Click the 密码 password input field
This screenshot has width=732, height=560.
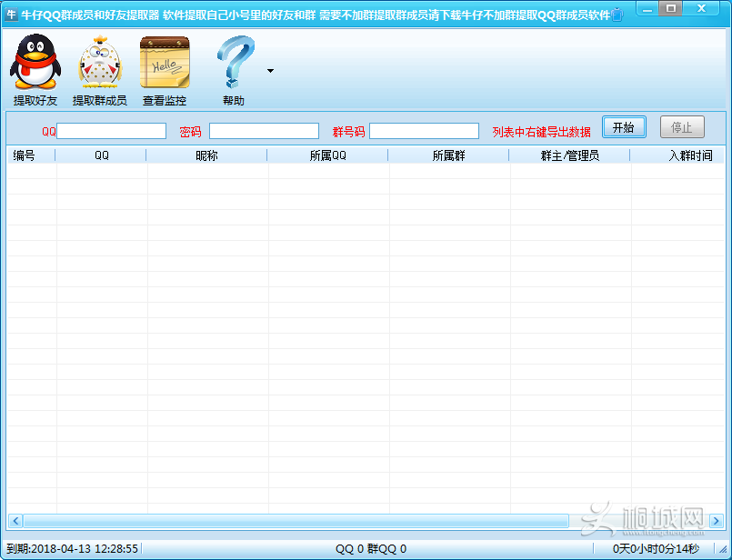pos(264,131)
